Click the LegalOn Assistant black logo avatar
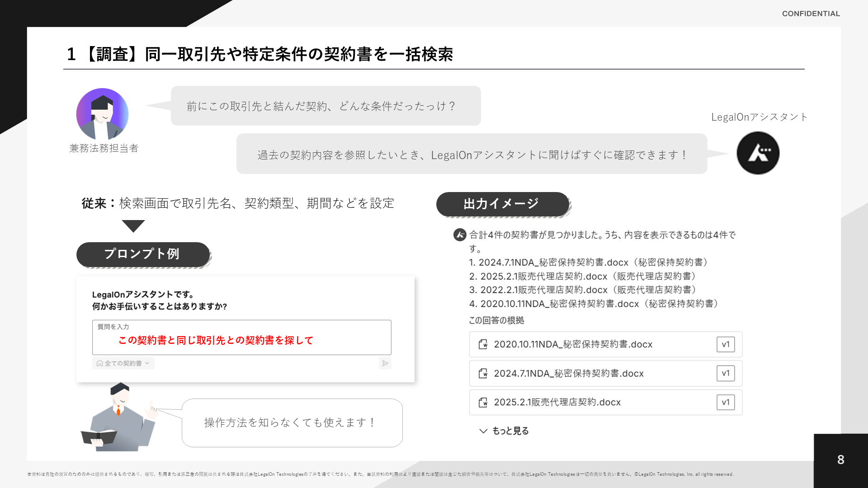This screenshot has height=488, width=868. coord(758,153)
